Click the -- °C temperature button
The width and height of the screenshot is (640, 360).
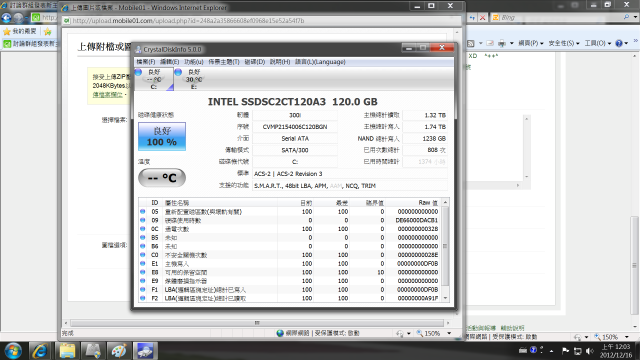[x=162, y=178]
